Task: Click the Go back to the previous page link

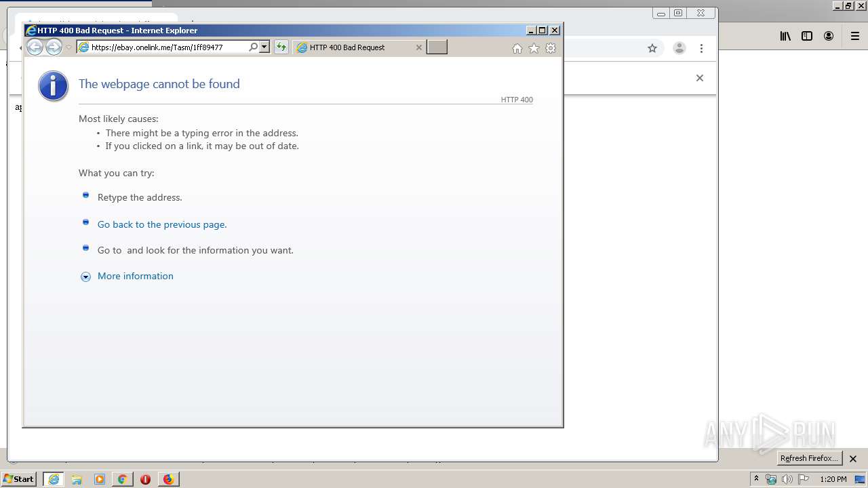Action: pyautogui.click(x=162, y=224)
